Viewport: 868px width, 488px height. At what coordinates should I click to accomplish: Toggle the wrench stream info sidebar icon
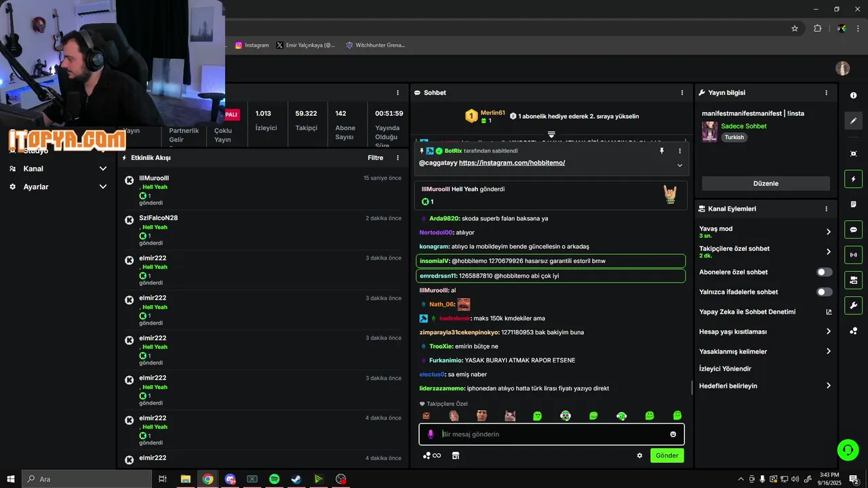coord(853,305)
